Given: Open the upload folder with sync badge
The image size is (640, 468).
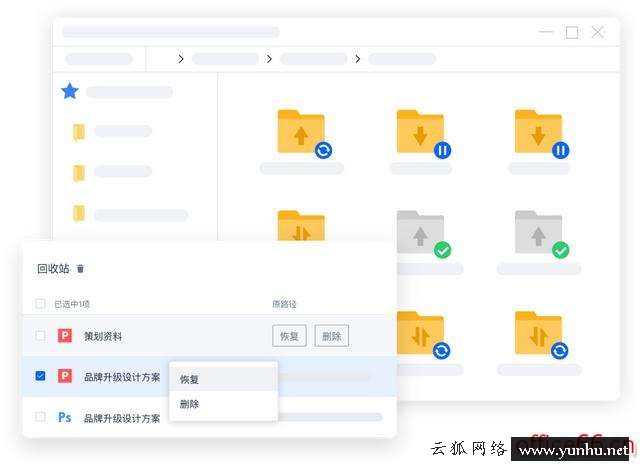Looking at the screenshot, I should click(304, 134).
